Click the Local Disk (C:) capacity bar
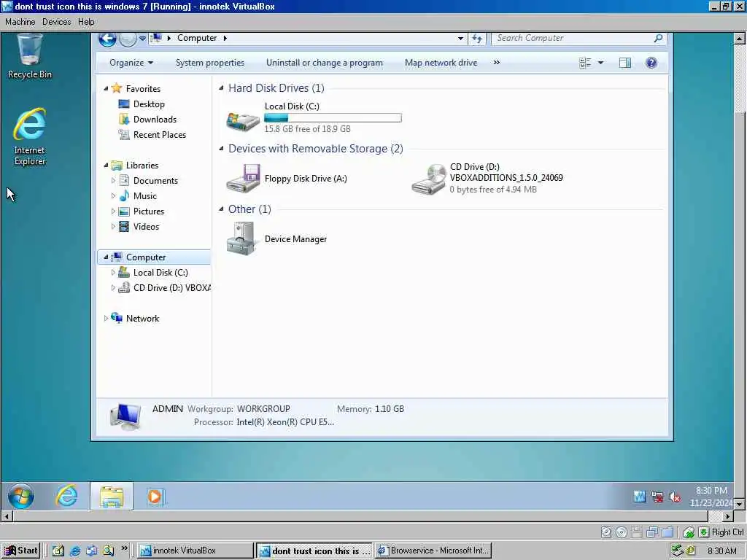 [333, 117]
